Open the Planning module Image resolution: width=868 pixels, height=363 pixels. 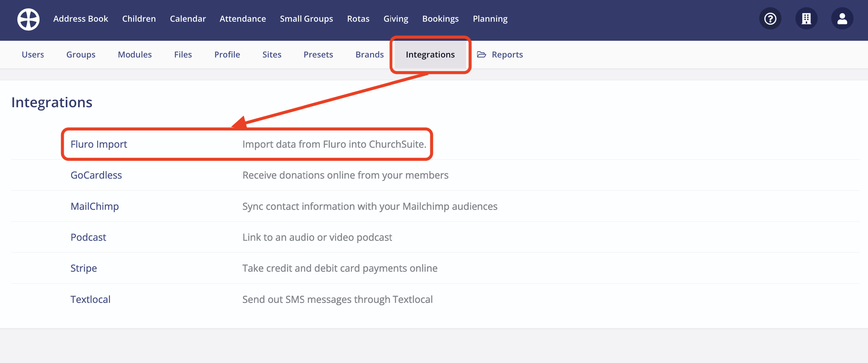click(x=490, y=18)
